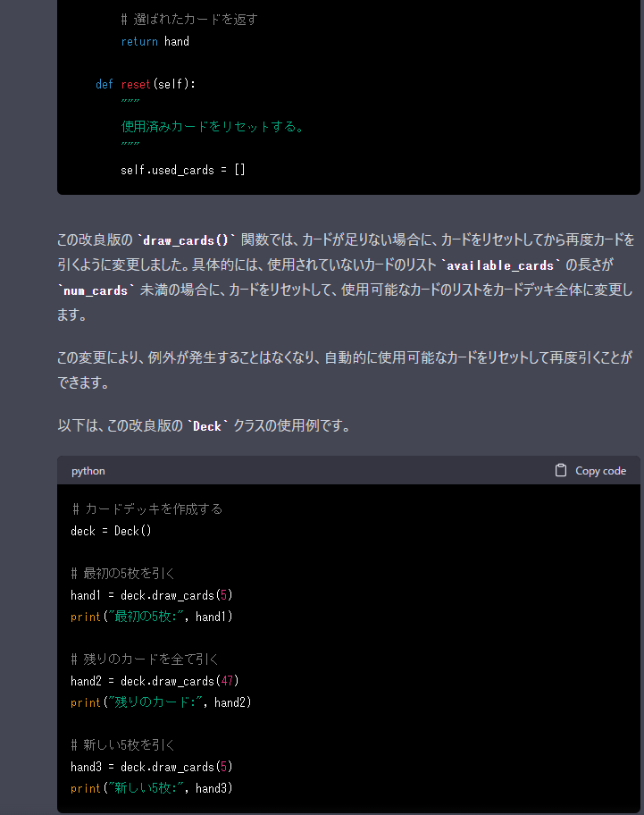The image size is (644, 815).
Task: Click the comment 残りのカードを全て引く
Action: 145,660
